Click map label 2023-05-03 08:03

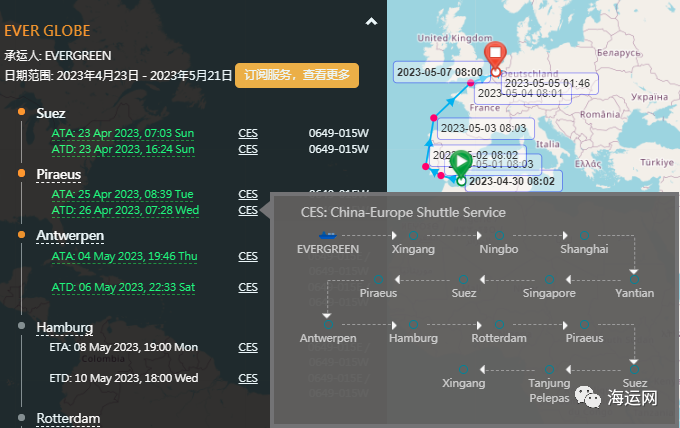(x=484, y=128)
